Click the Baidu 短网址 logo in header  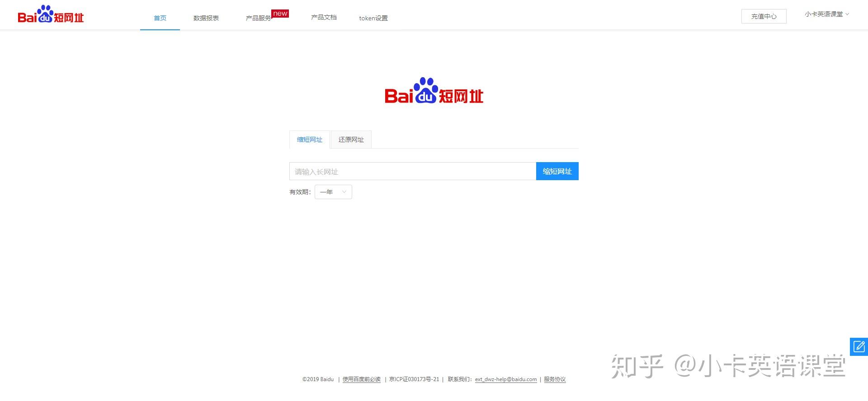tap(51, 14)
